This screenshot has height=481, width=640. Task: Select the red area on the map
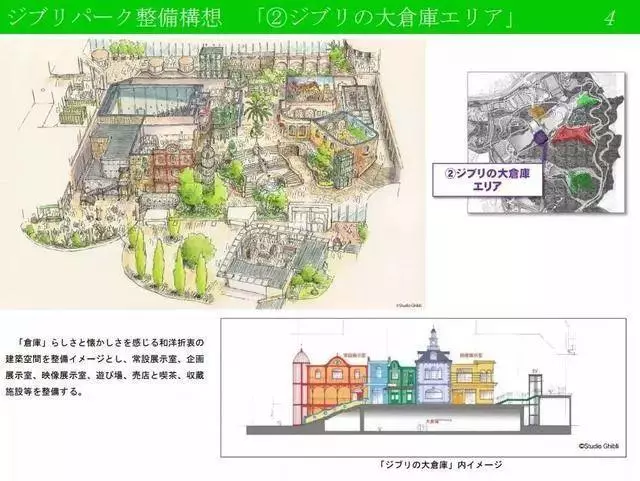click(x=573, y=135)
